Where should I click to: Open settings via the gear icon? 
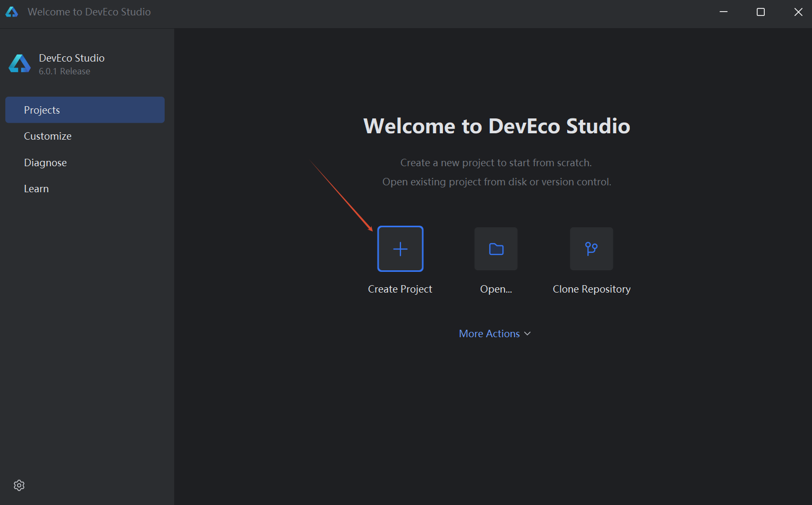19,485
